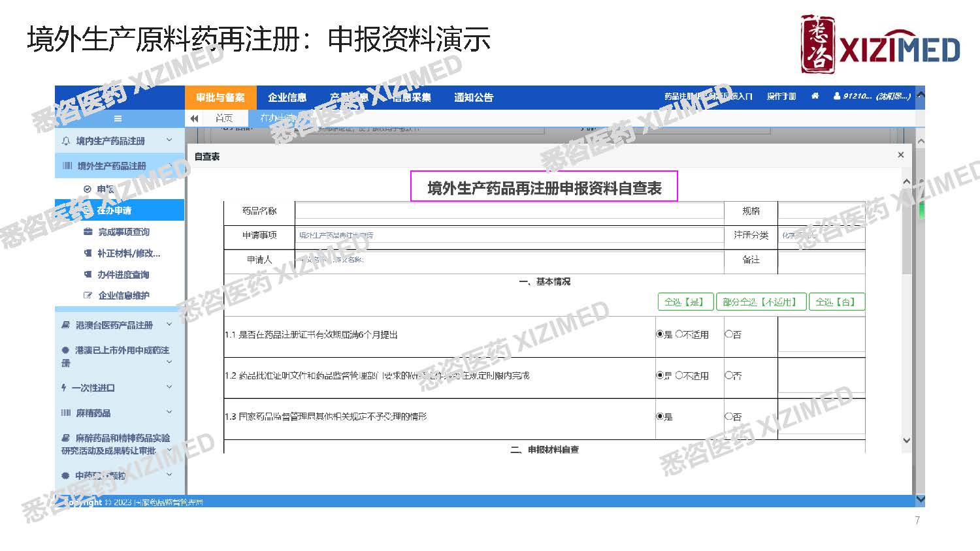The image size is (980, 551).
Task: Click the 全选【是】 button
Action: (684, 302)
